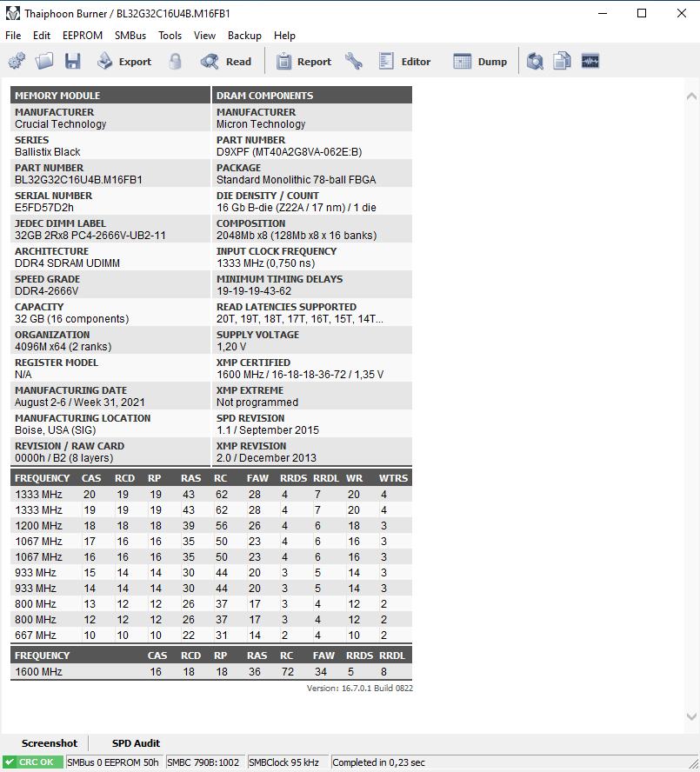This screenshot has width=700, height=772.
Task: Click the Read SPD button
Action: pyautogui.click(x=226, y=62)
